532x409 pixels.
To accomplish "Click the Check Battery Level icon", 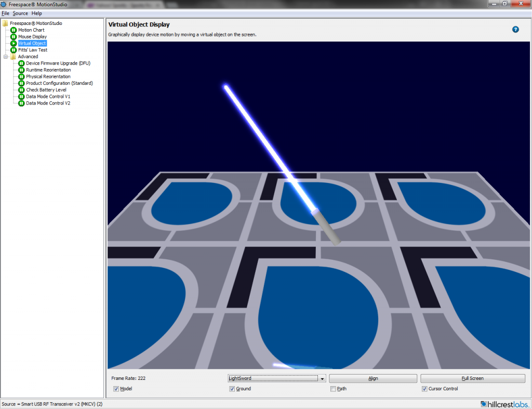I will click(21, 89).
